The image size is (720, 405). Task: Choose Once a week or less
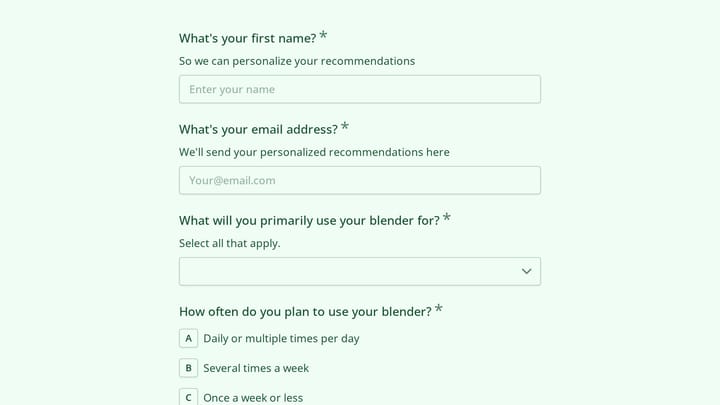[x=253, y=398]
